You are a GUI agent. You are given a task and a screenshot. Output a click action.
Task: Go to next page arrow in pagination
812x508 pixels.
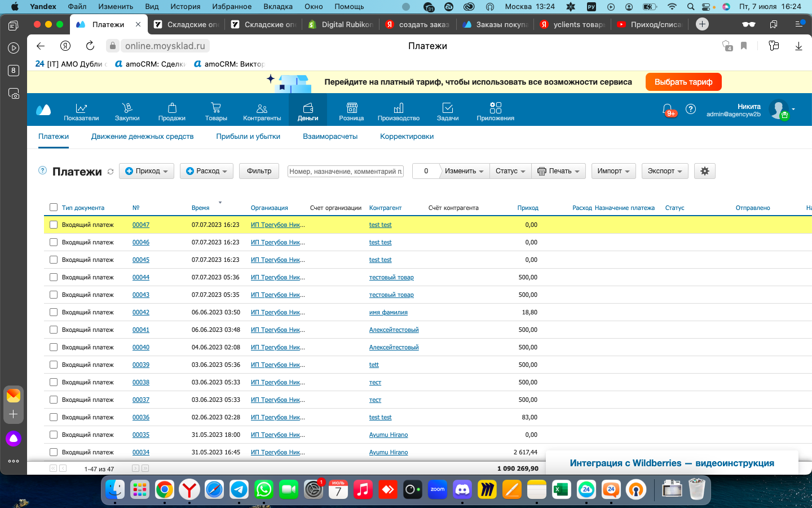click(135, 468)
